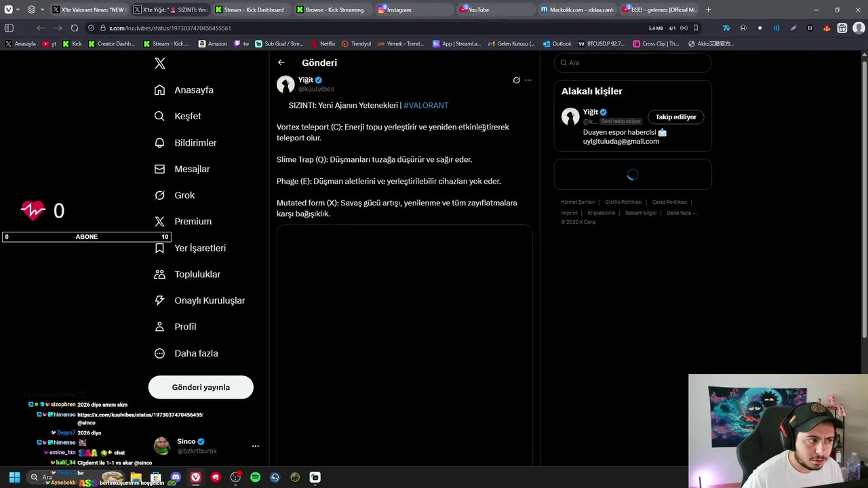Expand the Daha fazla menu
Screen dimensions: 868x488
[x=186, y=353]
